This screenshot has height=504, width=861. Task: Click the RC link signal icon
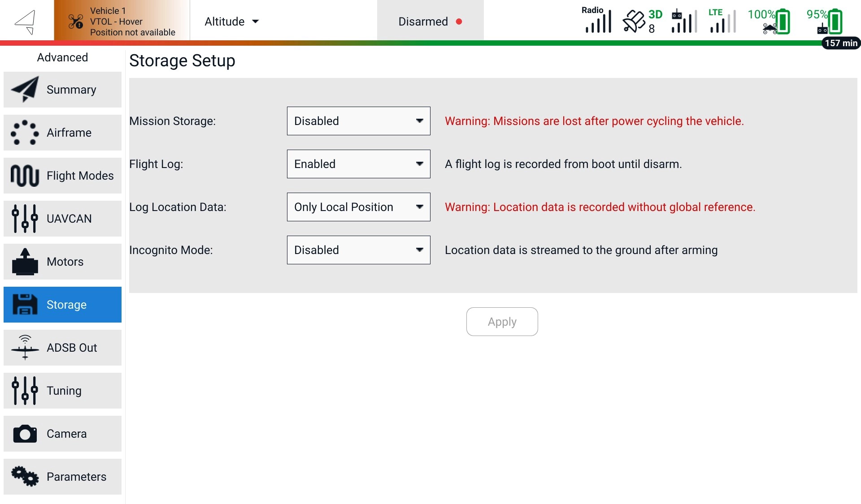pyautogui.click(x=684, y=21)
